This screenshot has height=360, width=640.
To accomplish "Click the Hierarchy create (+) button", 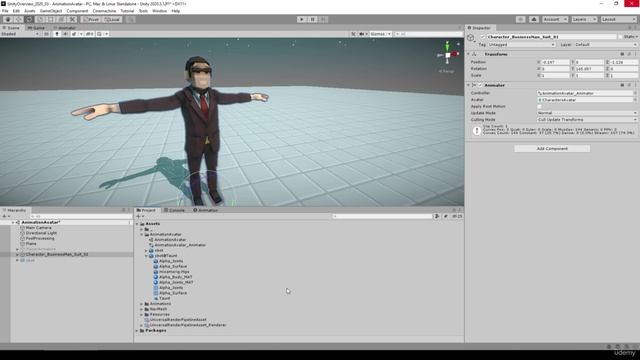I will [x=5, y=216].
